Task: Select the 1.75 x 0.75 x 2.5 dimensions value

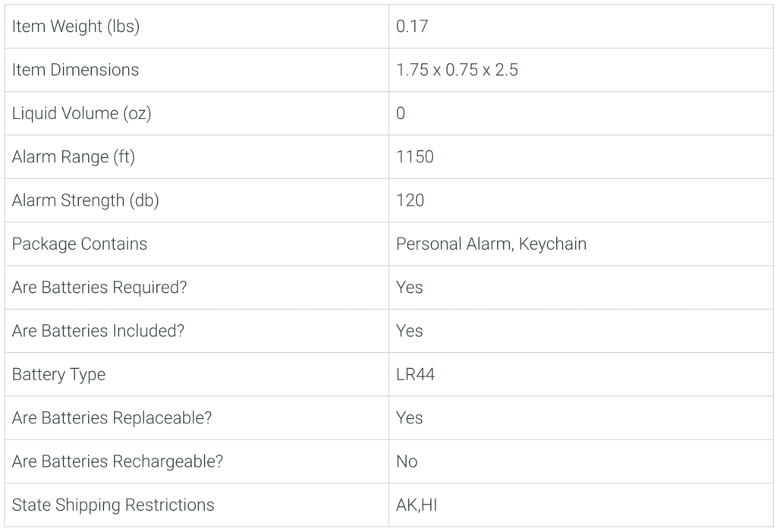Action: click(x=457, y=70)
